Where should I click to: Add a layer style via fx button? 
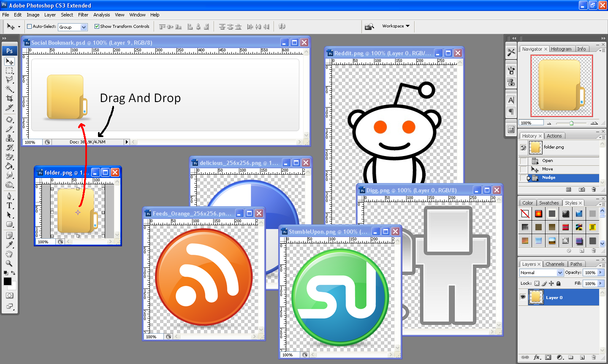tap(537, 357)
